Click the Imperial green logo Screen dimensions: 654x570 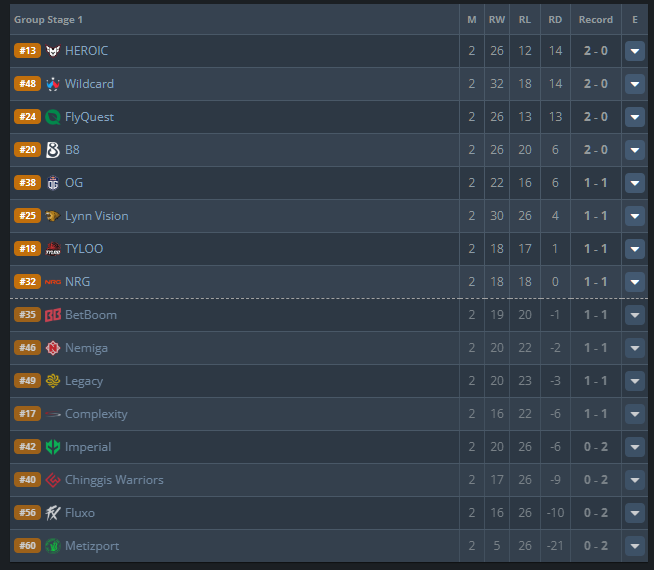53,447
